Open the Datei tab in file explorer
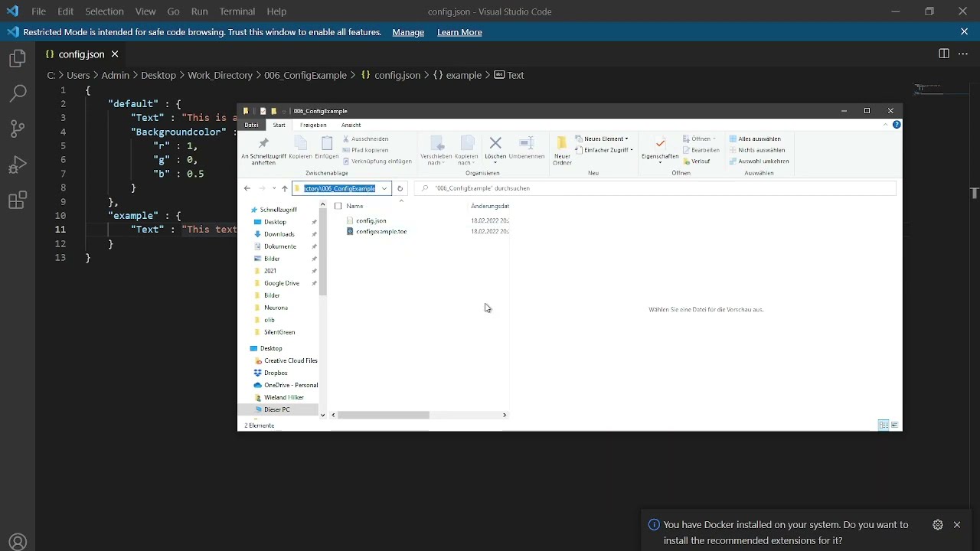Viewport: 980px width, 551px height. pyautogui.click(x=251, y=125)
